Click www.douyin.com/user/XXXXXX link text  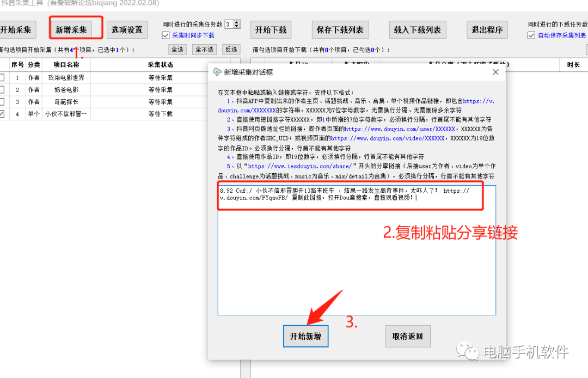pyautogui.click(x=400, y=129)
